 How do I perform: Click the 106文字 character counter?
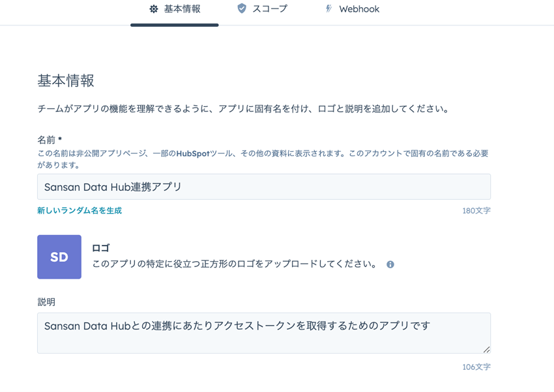tap(476, 367)
